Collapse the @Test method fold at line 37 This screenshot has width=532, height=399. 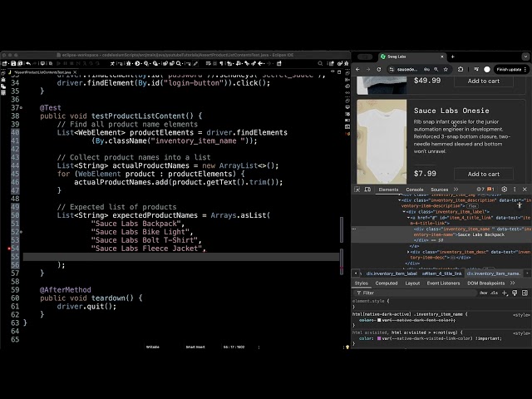click(21, 107)
